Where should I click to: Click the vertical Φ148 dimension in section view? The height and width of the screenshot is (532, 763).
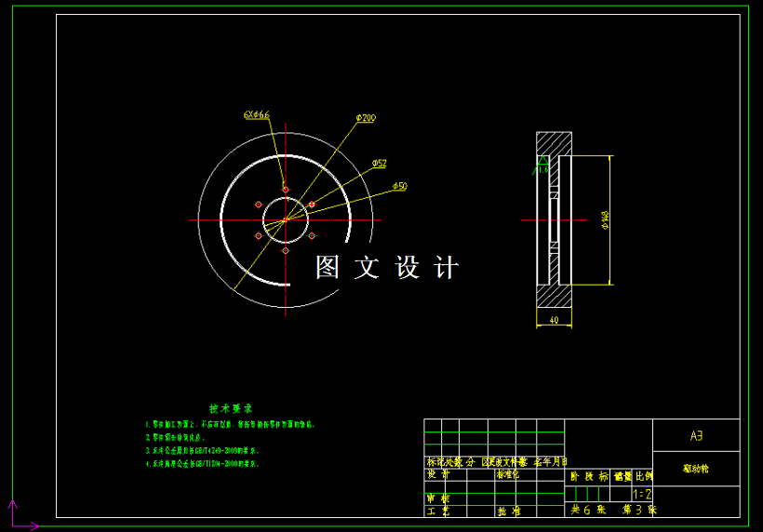[x=605, y=219]
